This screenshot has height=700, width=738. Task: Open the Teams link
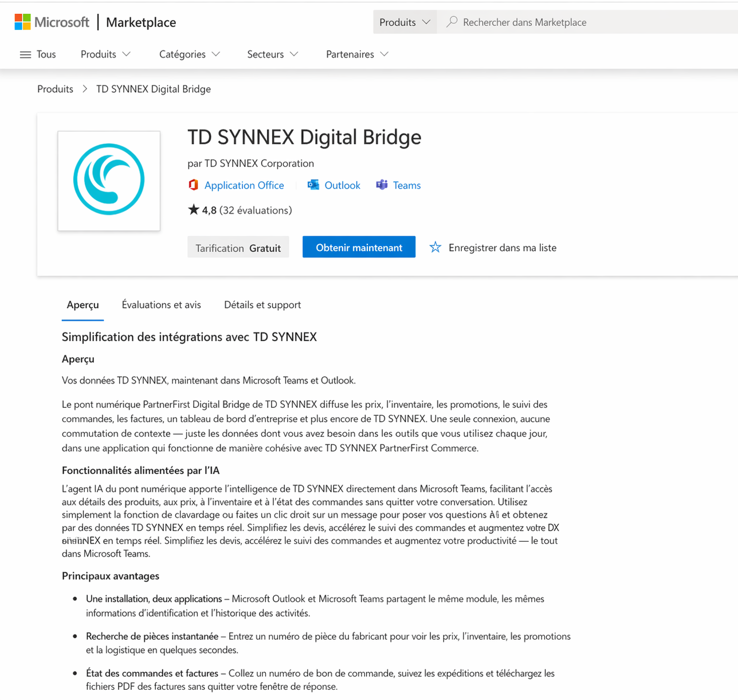tap(407, 185)
